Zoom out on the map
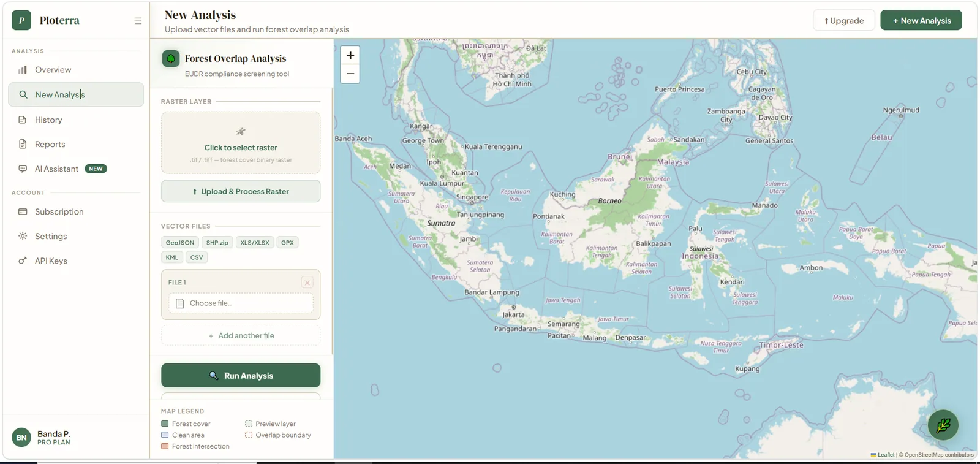980x464 pixels. click(x=350, y=74)
